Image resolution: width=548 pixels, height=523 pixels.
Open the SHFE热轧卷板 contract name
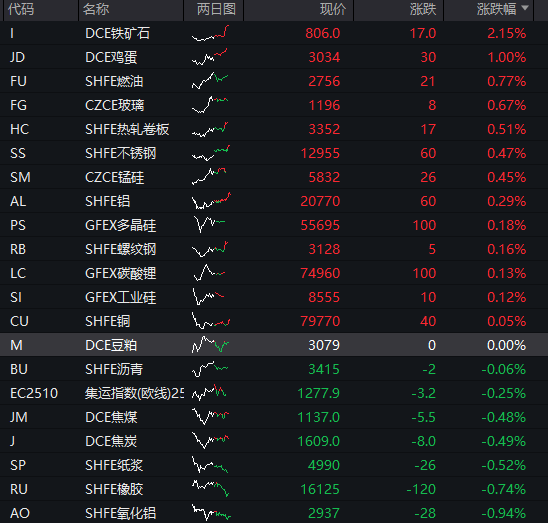pos(127,129)
